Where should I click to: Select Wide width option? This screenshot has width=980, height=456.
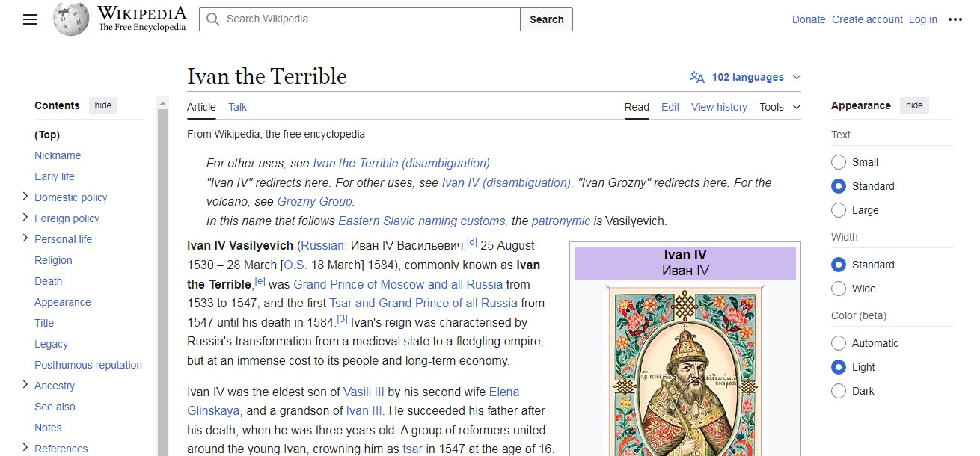coord(839,289)
